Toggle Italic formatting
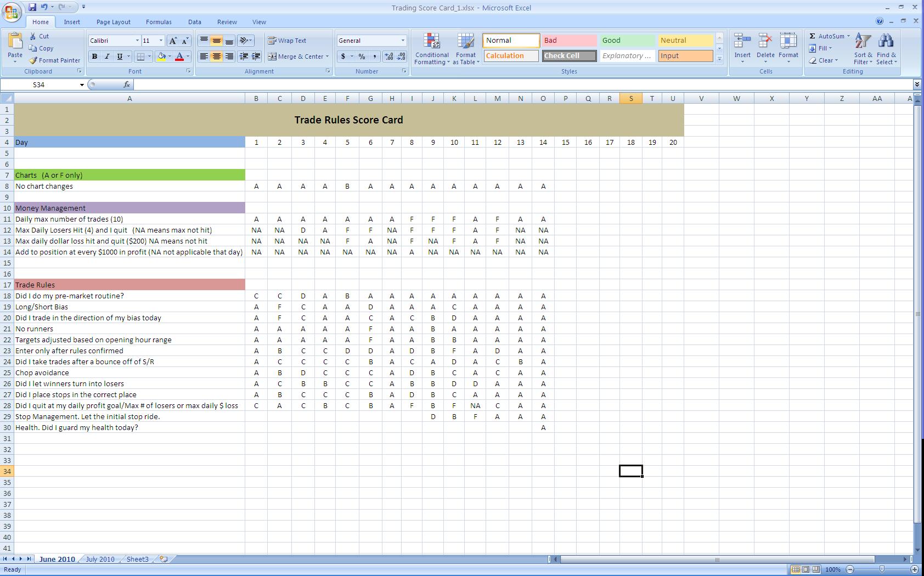This screenshot has width=924, height=576. click(x=107, y=57)
